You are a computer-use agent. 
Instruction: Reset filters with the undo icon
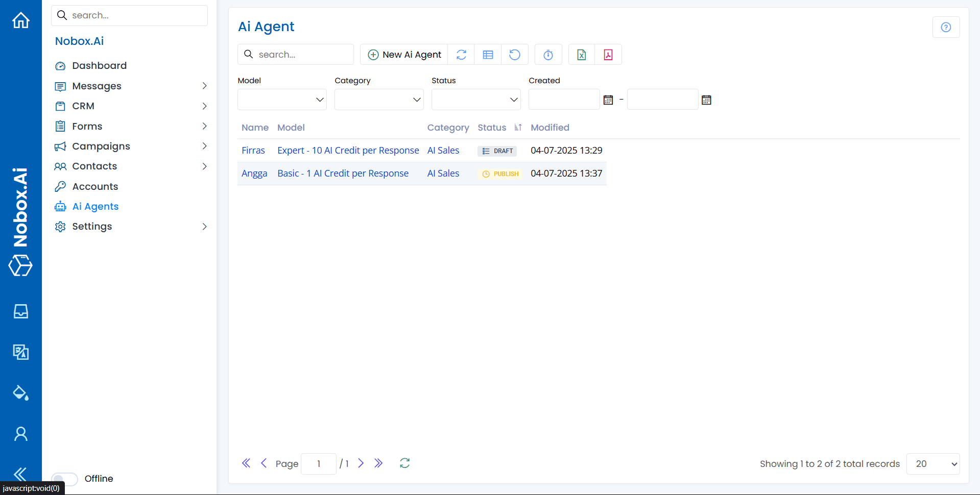pos(515,54)
